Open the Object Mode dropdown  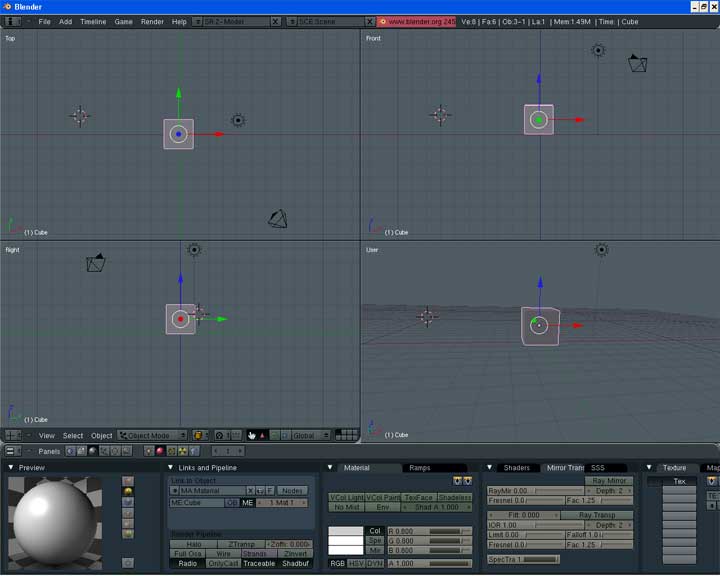point(152,435)
